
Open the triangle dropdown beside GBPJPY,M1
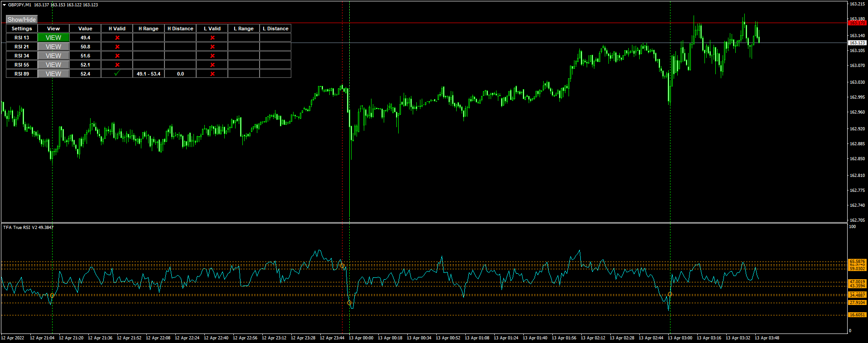coord(4,5)
